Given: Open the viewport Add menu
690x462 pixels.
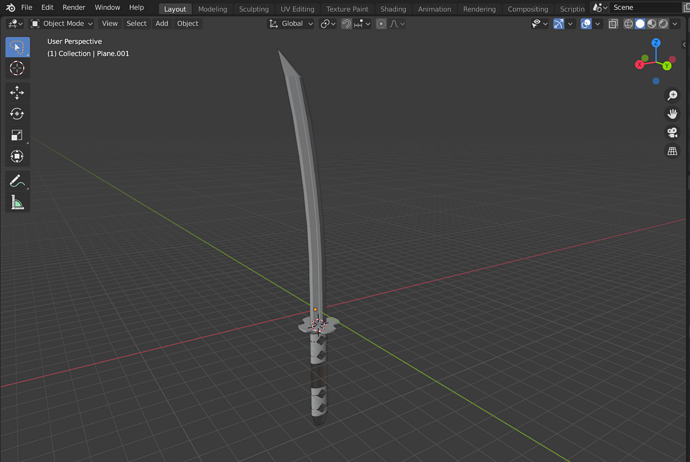Looking at the screenshot, I should click(161, 24).
